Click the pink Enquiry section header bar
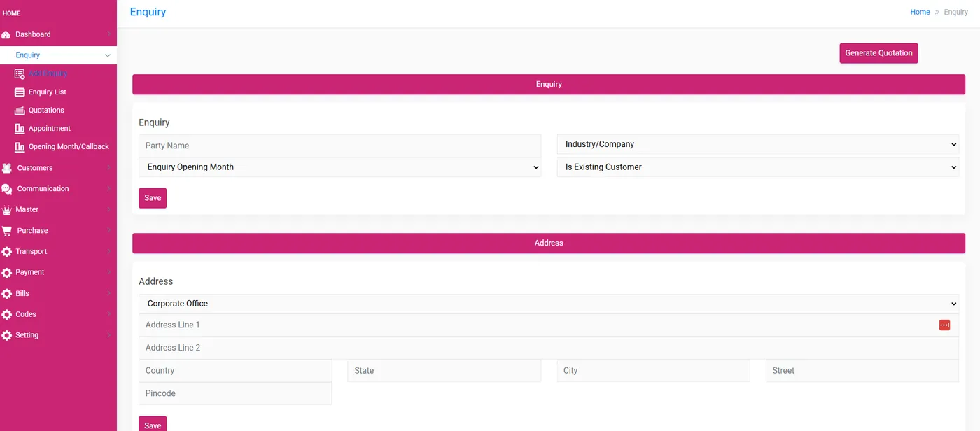The image size is (980, 431). (x=549, y=85)
